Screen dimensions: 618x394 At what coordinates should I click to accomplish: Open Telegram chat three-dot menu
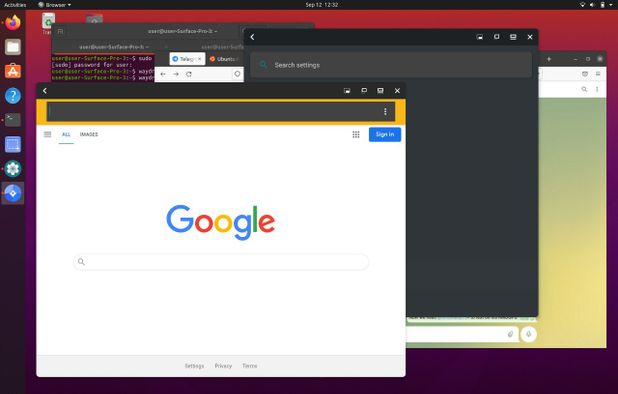tap(597, 89)
